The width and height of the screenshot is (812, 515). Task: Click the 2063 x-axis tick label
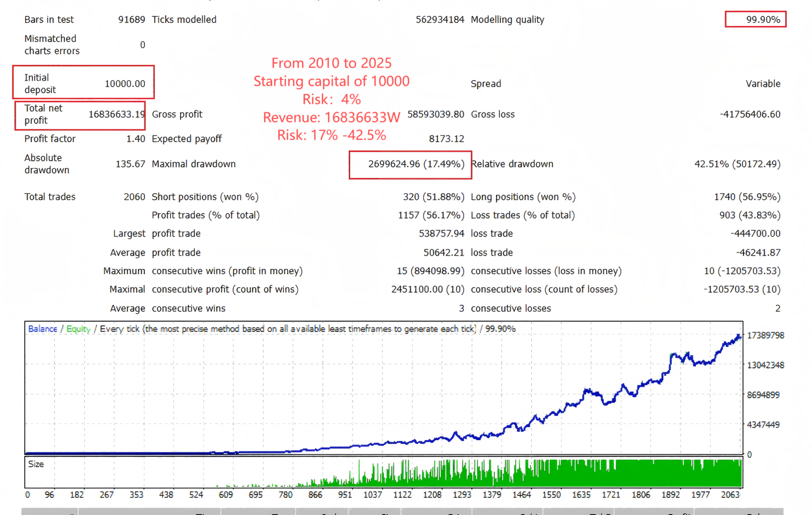730,495
